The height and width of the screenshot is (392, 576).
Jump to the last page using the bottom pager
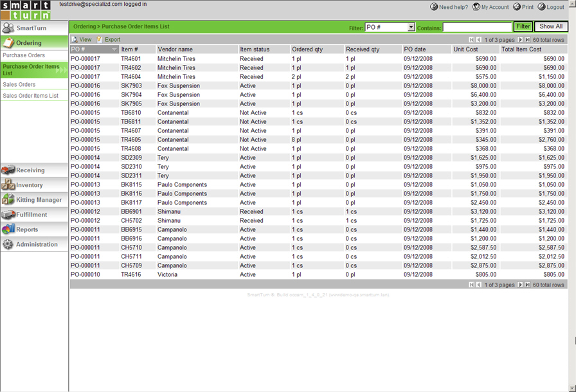click(x=528, y=285)
